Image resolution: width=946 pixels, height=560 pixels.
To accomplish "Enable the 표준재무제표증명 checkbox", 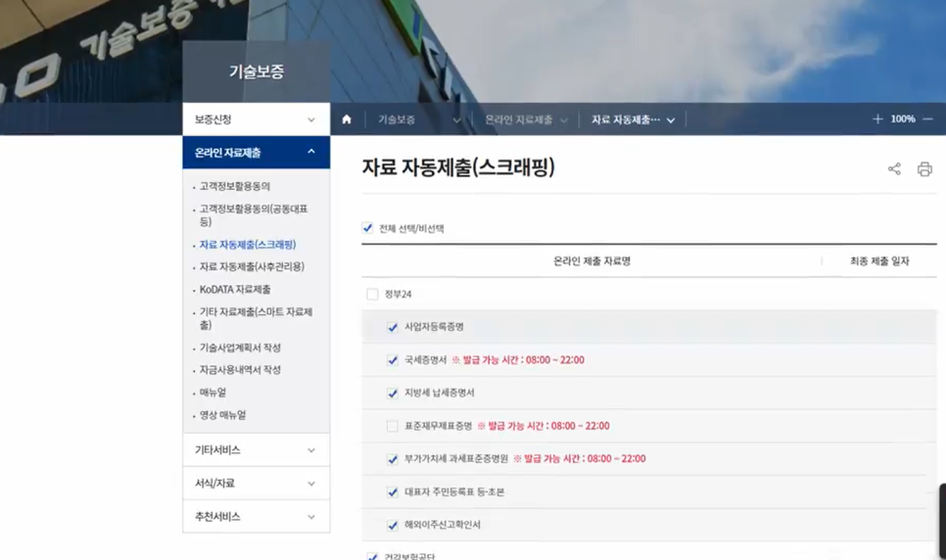I will [393, 426].
